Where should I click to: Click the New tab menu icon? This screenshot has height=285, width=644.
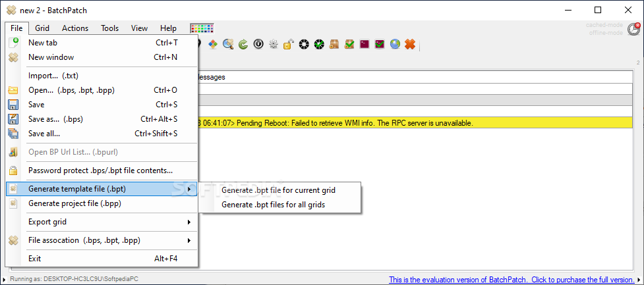pos(14,43)
